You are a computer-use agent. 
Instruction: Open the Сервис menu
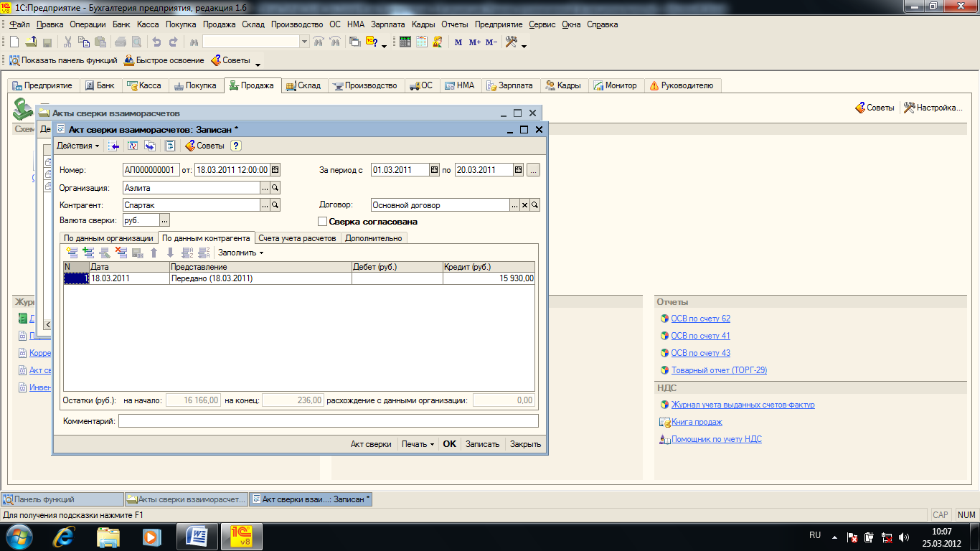click(542, 24)
